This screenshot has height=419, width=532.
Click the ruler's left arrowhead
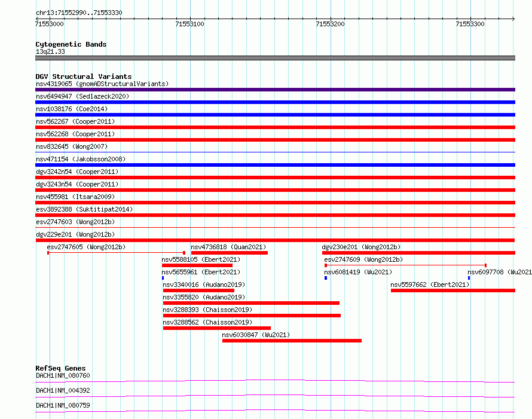[37, 19]
